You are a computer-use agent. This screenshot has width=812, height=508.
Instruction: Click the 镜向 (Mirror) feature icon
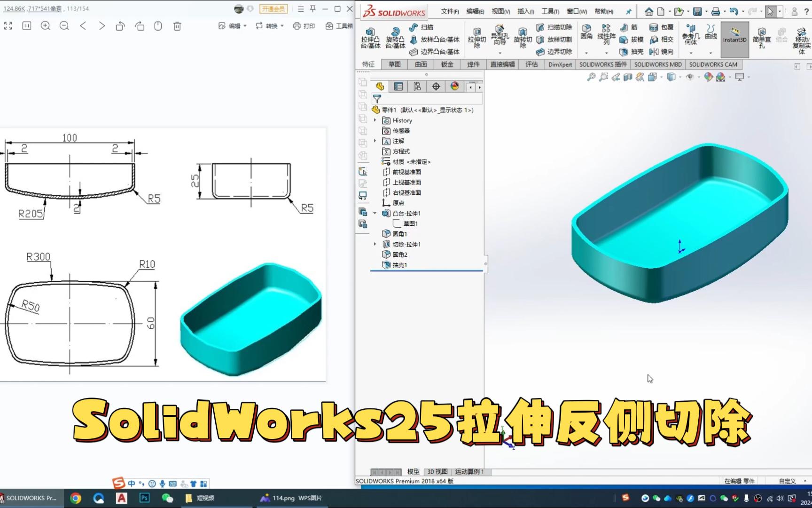[x=660, y=52]
